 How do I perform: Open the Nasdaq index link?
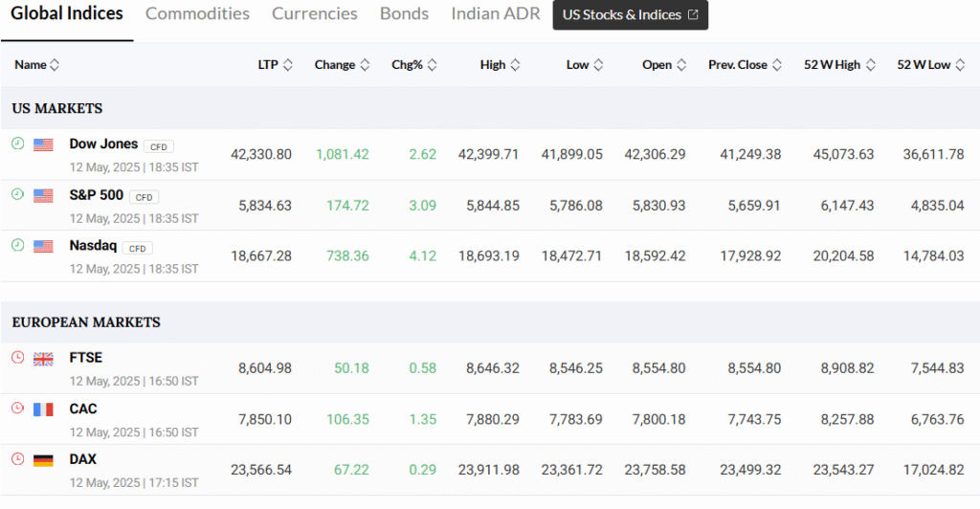point(93,246)
